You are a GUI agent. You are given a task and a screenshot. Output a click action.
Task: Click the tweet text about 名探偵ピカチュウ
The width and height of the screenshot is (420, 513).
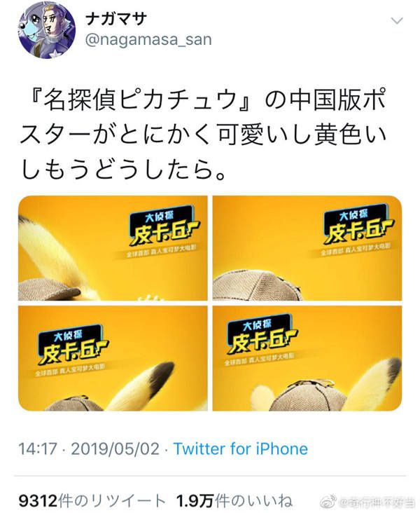coord(202,135)
